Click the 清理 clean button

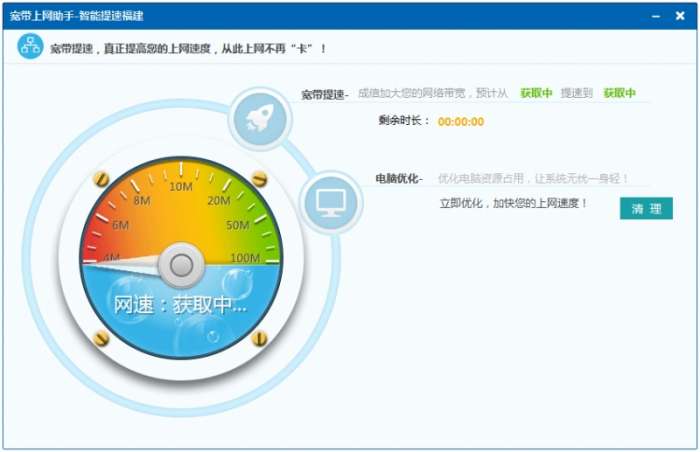tap(646, 209)
